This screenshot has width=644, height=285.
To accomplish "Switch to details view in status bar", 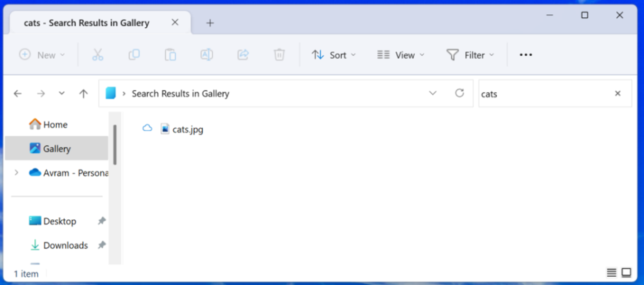I will [x=611, y=273].
